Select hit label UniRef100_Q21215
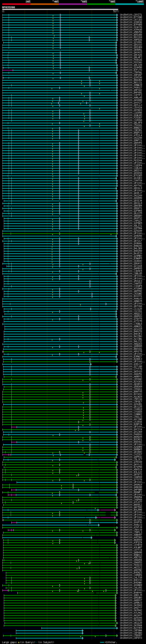Screen dimensions: 146x644 pyautogui.click(x=131, y=329)
